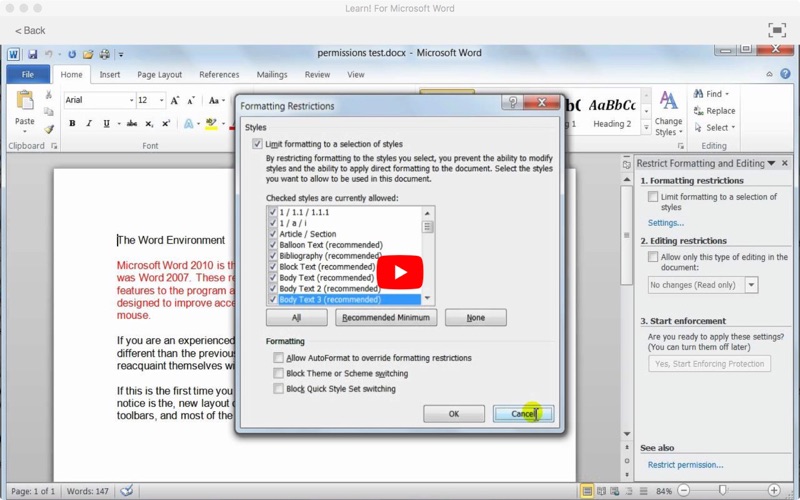Click the All button in dialog
Screen dimensions: 800x500
(296, 317)
